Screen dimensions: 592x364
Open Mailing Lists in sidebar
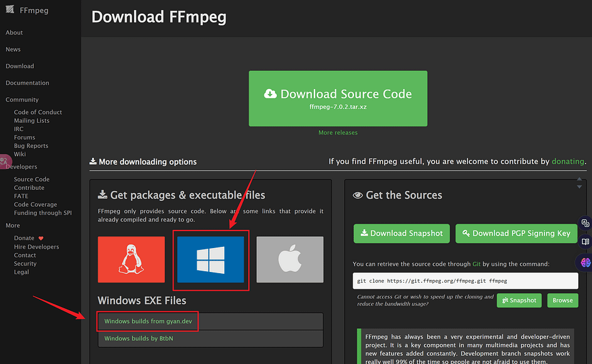click(x=32, y=120)
